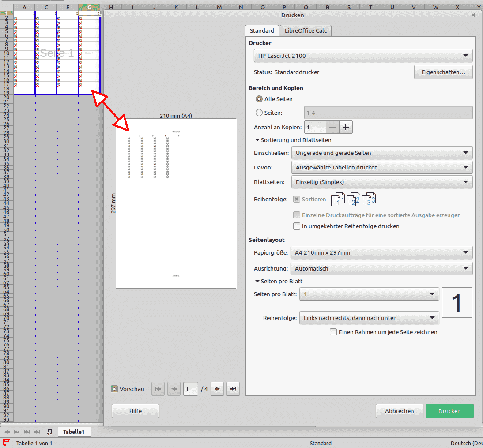The width and height of the screenshot is (483, 448).
Task: Click the Anzahl an Kopien field
Action: click(315, 127)
